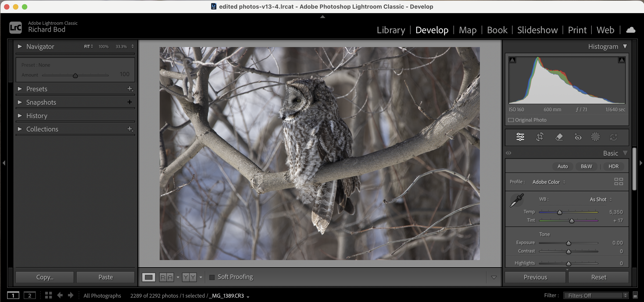Click the cloud sync status icon
The width and height of the screenshot is (644, 302).
coord(631,30)
